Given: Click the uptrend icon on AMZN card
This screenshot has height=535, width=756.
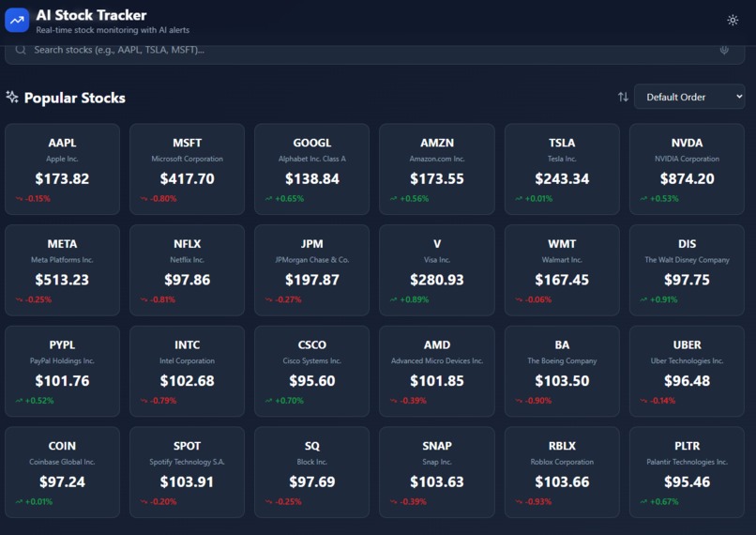Looking at the screenshot, I should click(x=393, y=198).
